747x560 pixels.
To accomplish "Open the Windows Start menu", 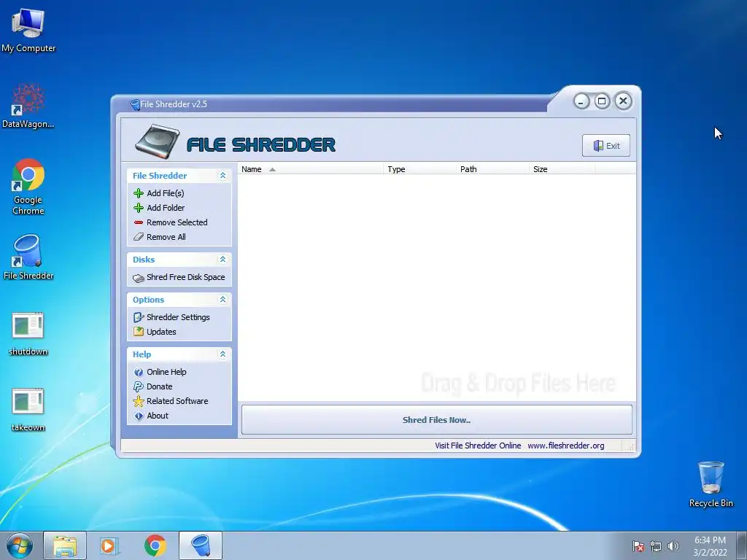I will [20, 545].
